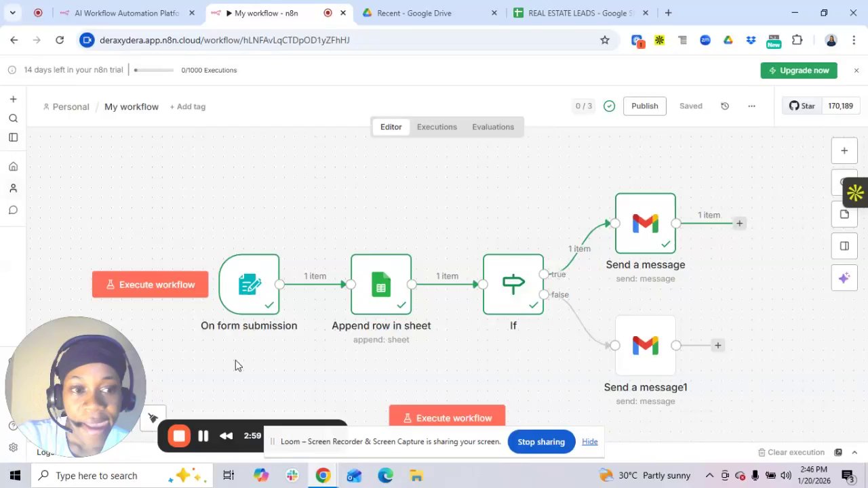Open the Send a message1 Gmail node
The height and width of the screenshot is (488, 868).
(646, 345)
